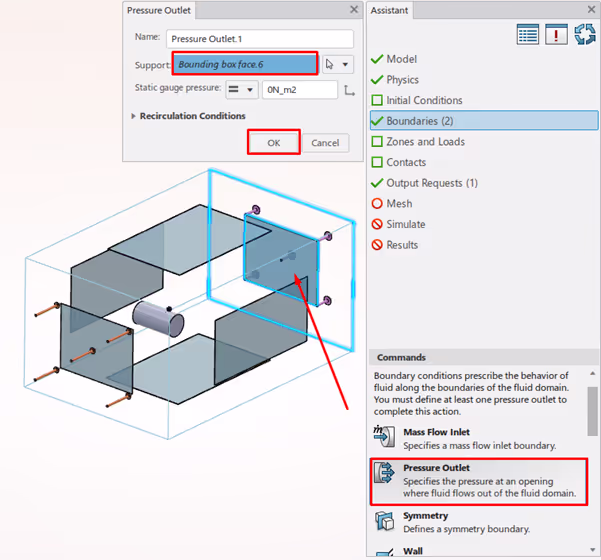This screenshot has height=560, width=601.
Task: Click the Pressure Outlet dialog tab
Action: [x=159, y=10]
